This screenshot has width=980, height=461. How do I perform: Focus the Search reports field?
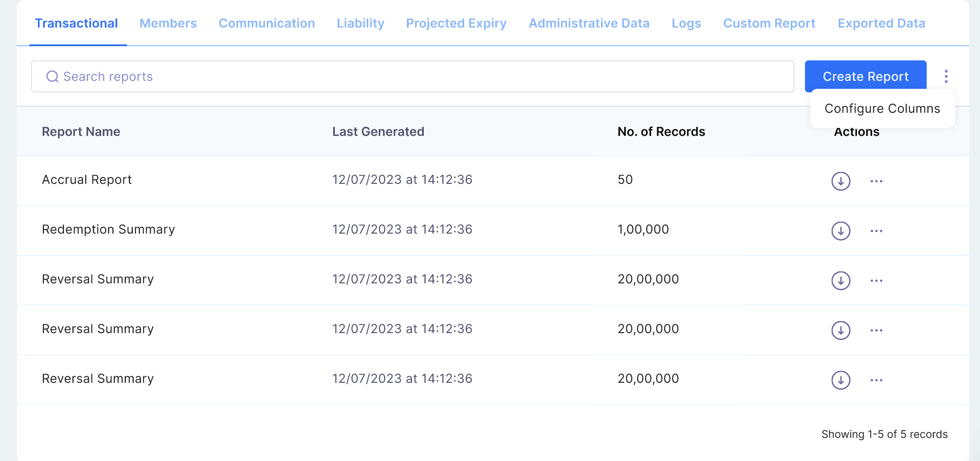click(412, 76)
